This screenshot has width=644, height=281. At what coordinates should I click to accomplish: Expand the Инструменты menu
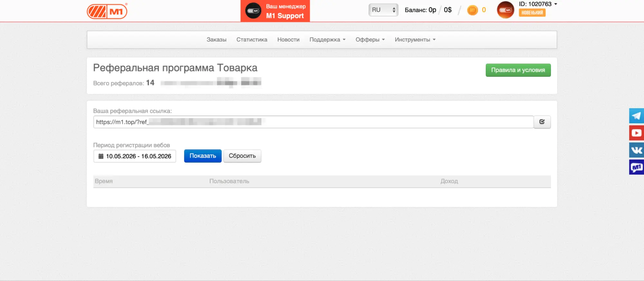point(415,40)
